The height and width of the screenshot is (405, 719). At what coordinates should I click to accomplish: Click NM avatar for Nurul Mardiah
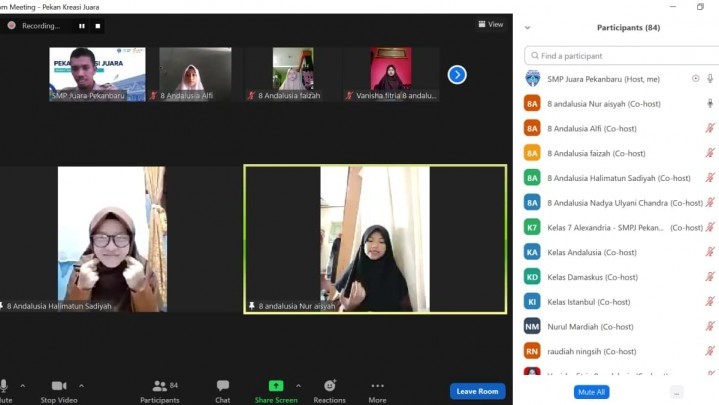532,327
